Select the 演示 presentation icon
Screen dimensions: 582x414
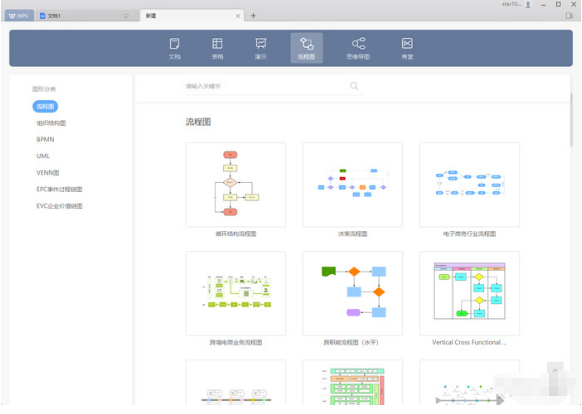coord(261,48)
